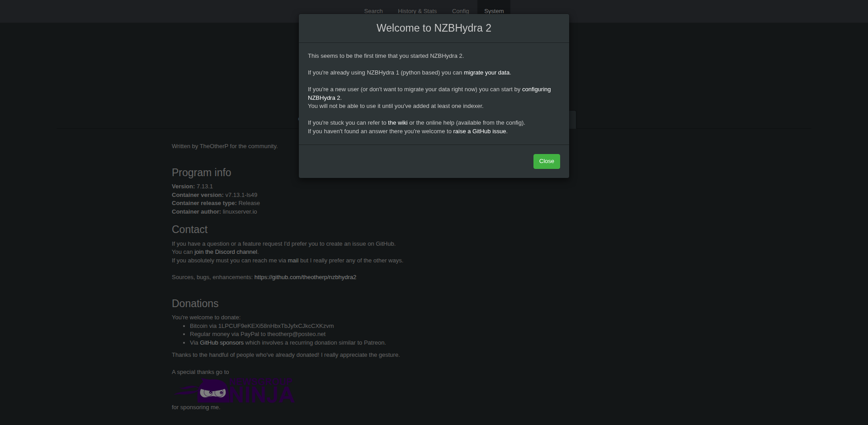Open 'the wiki' link in dialog

(397, 123)
